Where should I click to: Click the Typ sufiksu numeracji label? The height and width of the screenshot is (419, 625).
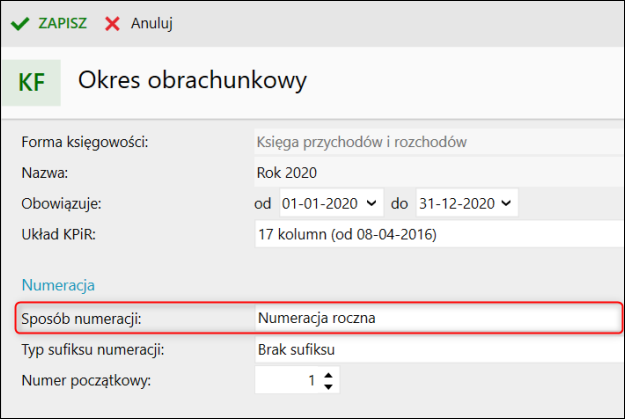coord(93,350)
